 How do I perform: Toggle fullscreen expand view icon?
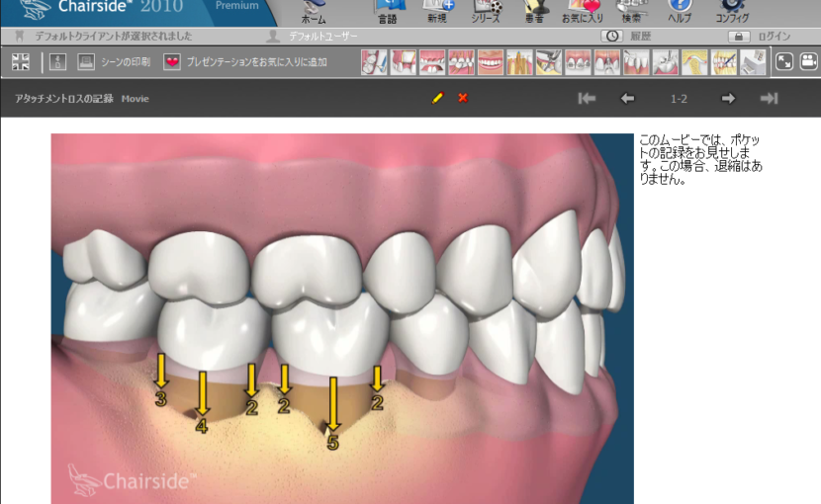coord(783,62)
